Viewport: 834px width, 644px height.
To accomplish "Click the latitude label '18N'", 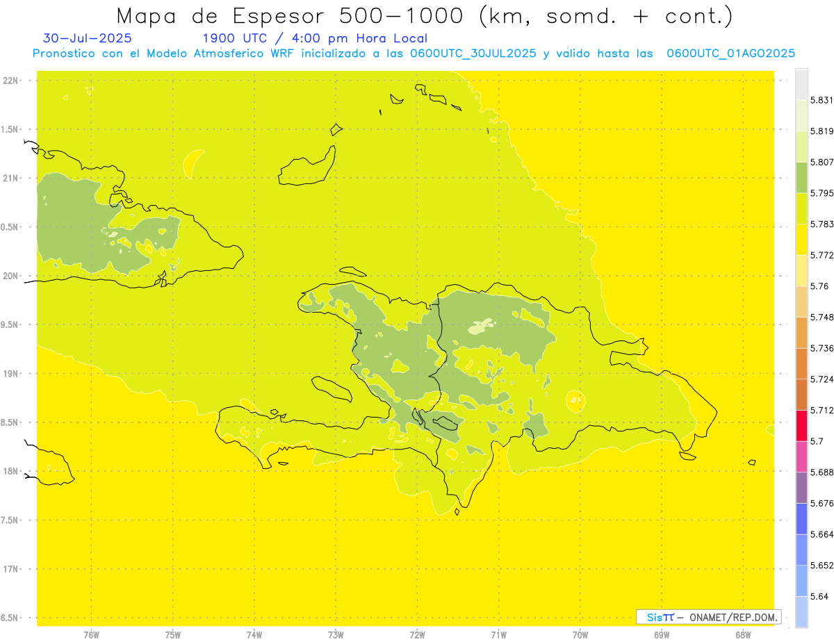I will coord(10,472).
